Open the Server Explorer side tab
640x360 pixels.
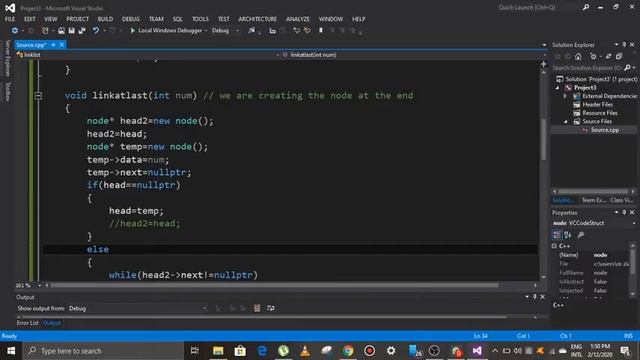click(7, 58)
